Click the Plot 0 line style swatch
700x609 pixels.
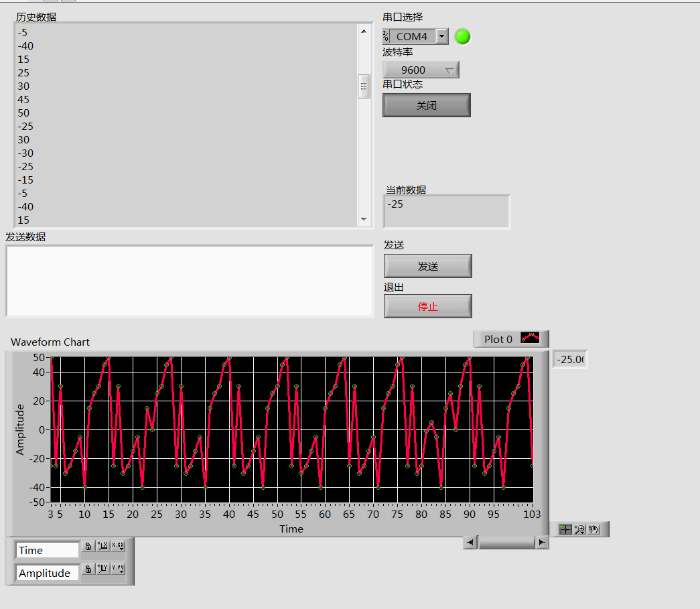[530, 338]
